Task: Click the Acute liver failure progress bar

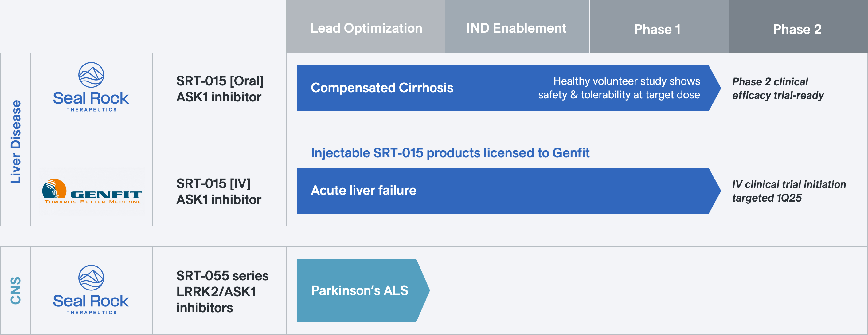Action: tap(508, 191)
